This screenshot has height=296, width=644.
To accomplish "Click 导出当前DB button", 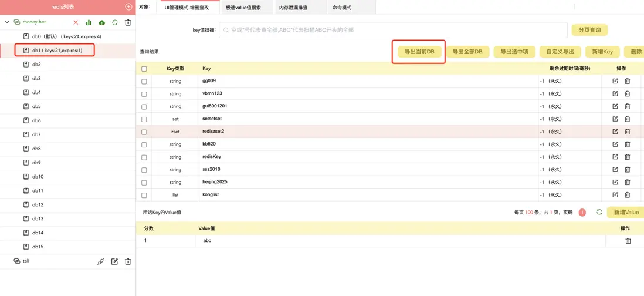I will pyautogui.click(x=419, y=52).
